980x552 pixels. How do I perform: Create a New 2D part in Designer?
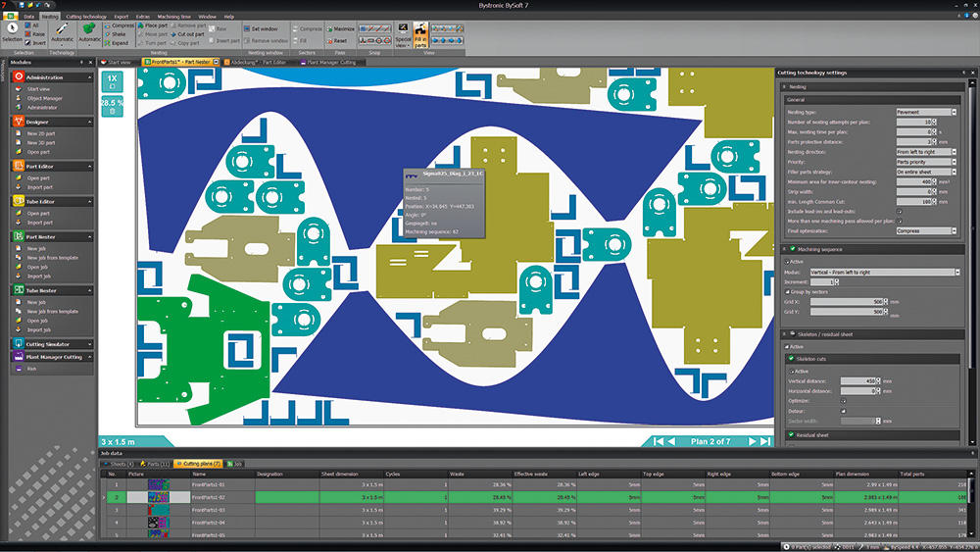click(40, 133)
